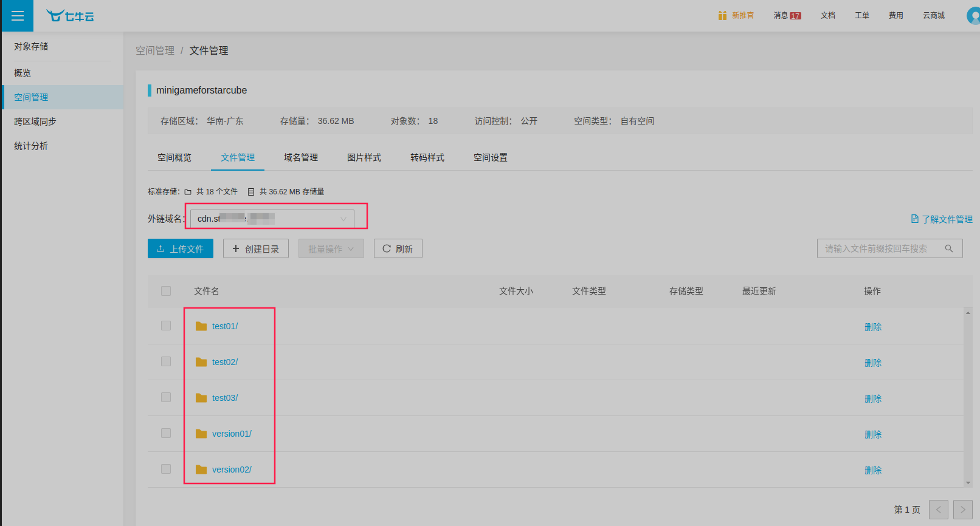Screen dimensions: 980x526
Task: Click the version01 folder icon
Action: [x=201, y=434]
